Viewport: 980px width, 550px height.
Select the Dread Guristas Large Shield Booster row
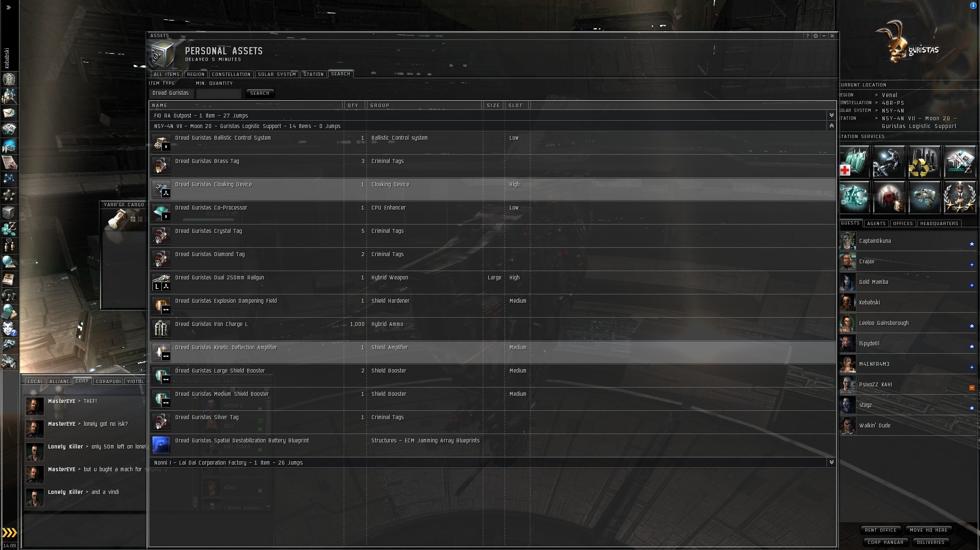(492, 375)
